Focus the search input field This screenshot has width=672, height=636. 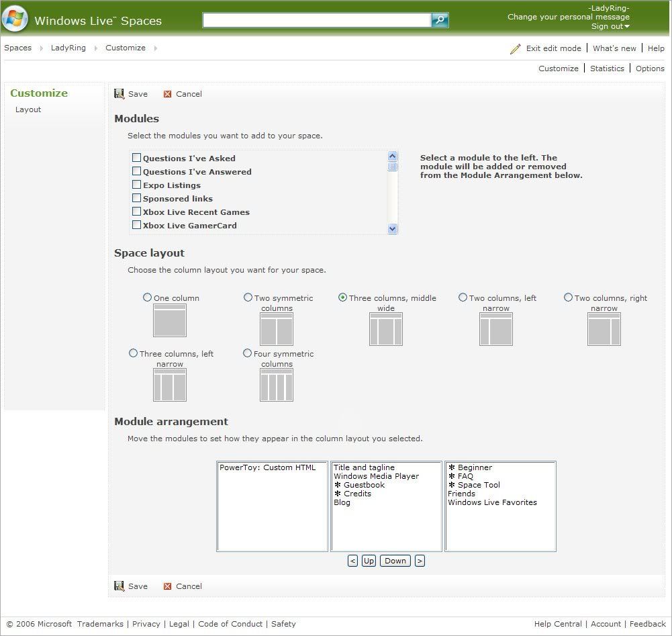[317, 19]
